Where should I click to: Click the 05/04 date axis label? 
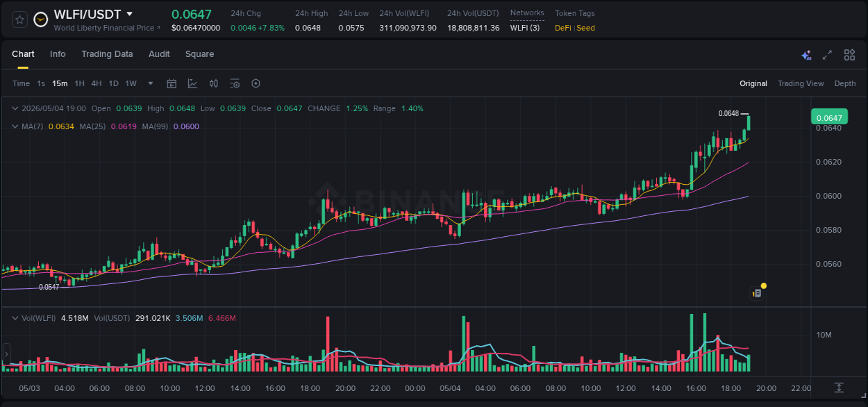coord(450,388)
